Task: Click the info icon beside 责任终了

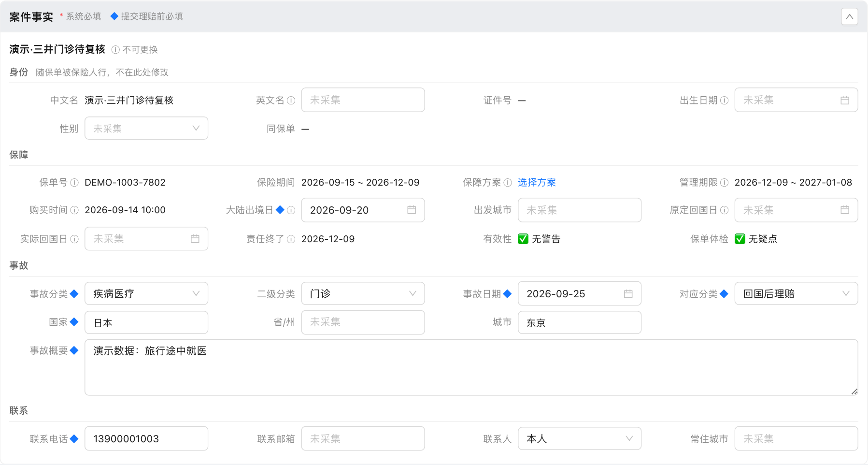Action: pyautogui.click(x=291, y=239)
